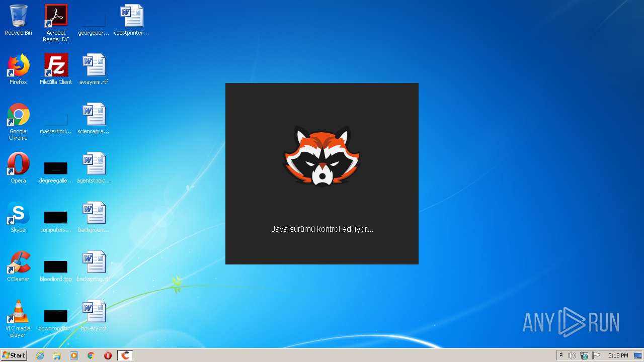Open CCleaner desktop shortcut
Screen dimensions: 644x362
click(x=18, y=267)
